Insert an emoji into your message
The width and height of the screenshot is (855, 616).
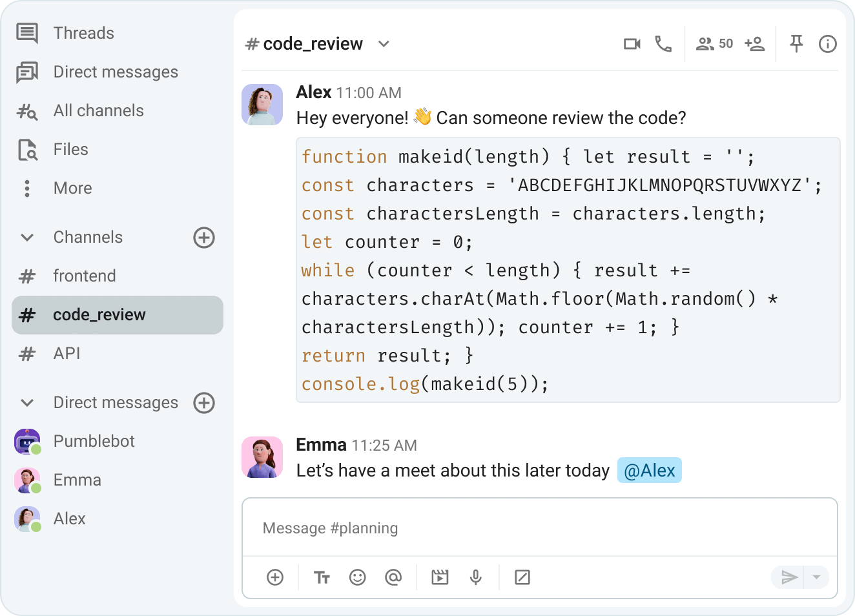click(358, 577)
